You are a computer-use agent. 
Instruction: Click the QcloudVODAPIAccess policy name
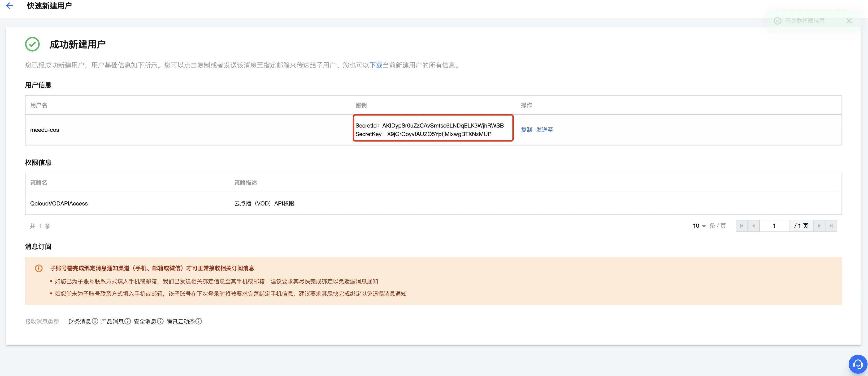(59, 204)
